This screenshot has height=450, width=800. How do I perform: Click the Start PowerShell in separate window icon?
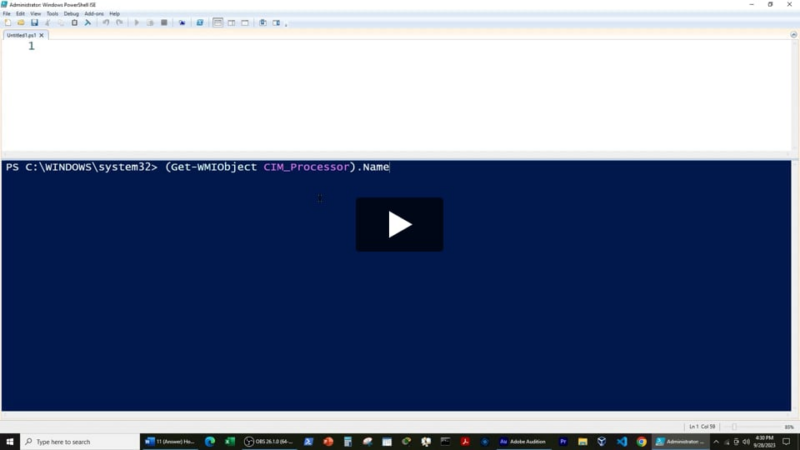pos(200,22)
